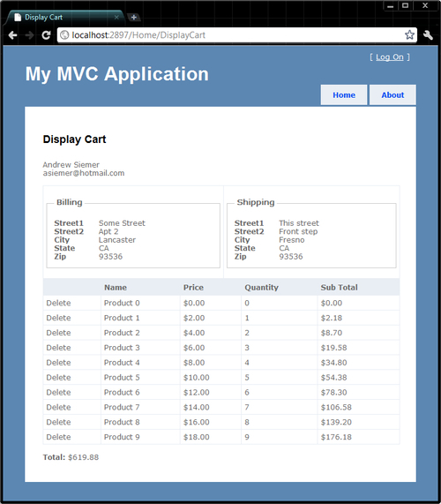Bookmark the page with the star icon
The image size is (441, 504).
[409, 34]
